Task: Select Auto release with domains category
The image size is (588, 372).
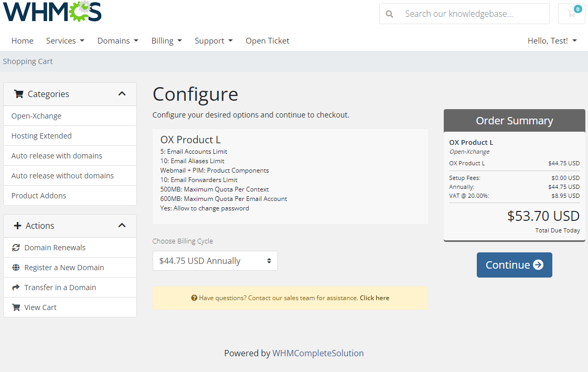Action: click(x=70, y=156)
